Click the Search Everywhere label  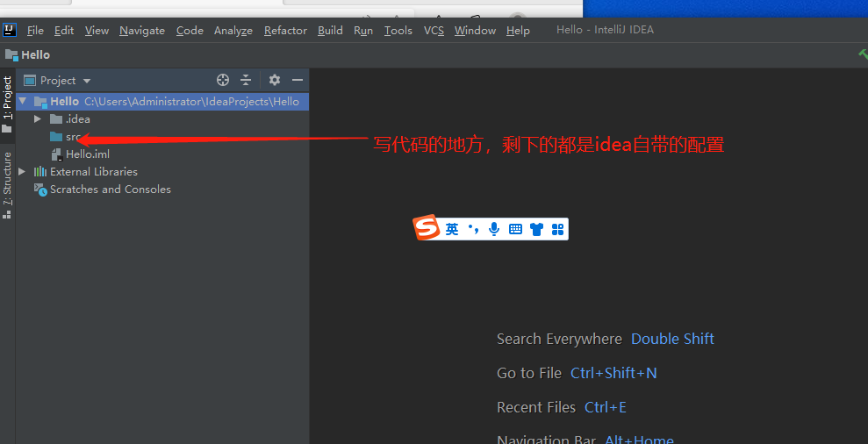pyautogui.click(x=559, y=339)
